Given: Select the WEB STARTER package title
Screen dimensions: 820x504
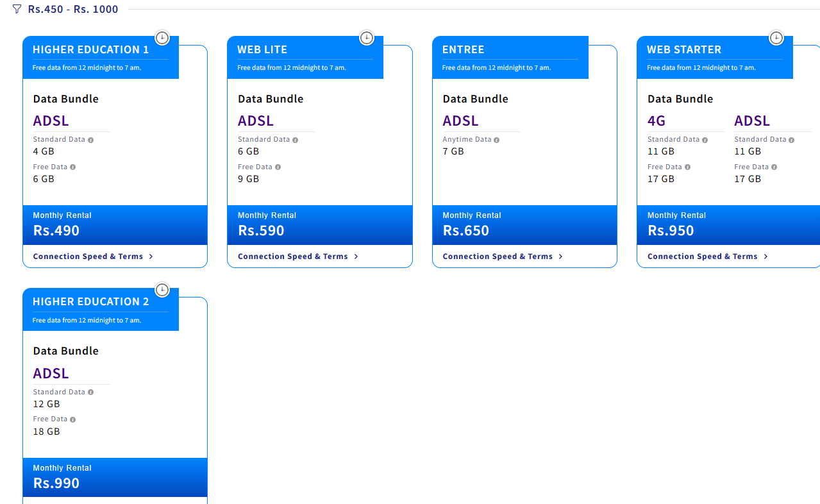Looking at the screenshot, I should [x=684, y=49].
